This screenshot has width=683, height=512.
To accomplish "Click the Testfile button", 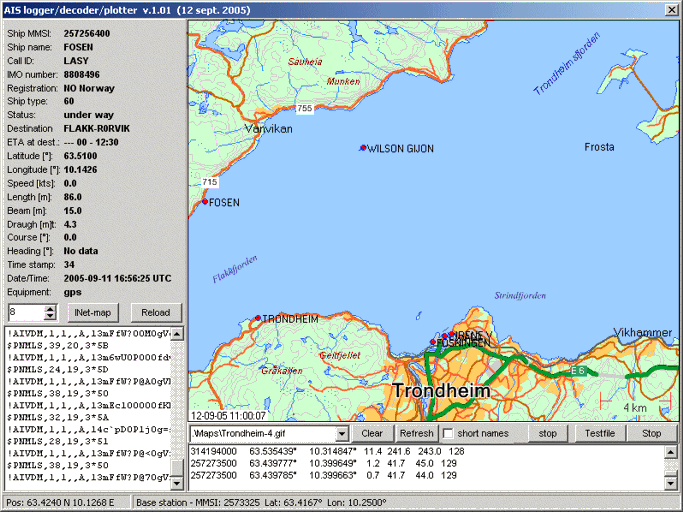I will [x=599, y=434].
